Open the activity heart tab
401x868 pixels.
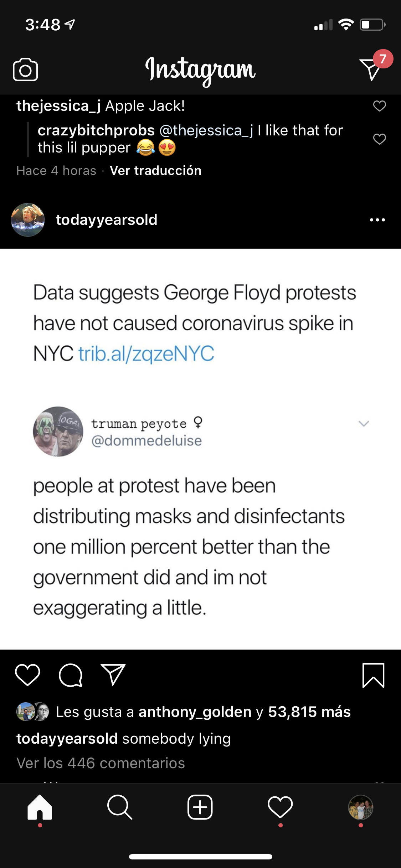280,807
